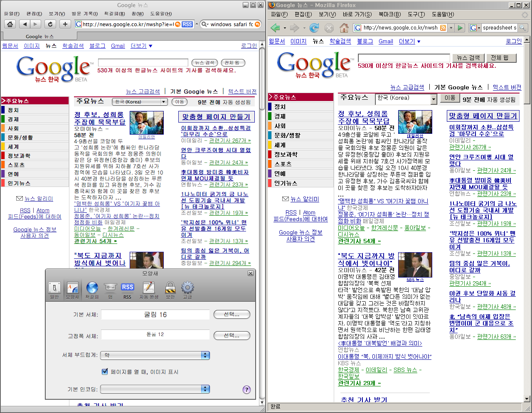532x413 pixels.
Task: Go back using Safari's back arrow
Action: pos(25,24)
